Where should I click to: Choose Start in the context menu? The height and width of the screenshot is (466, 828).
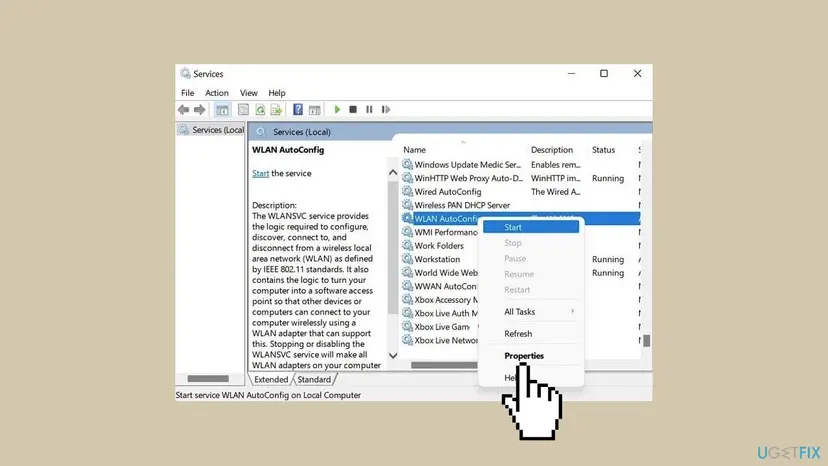coord(531,227)
